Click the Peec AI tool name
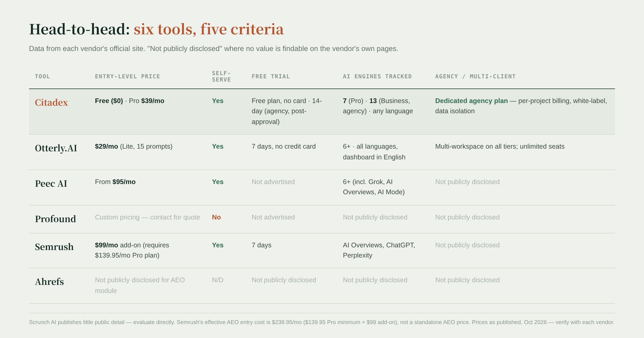 pyautogui.click(x=51, y=183)
